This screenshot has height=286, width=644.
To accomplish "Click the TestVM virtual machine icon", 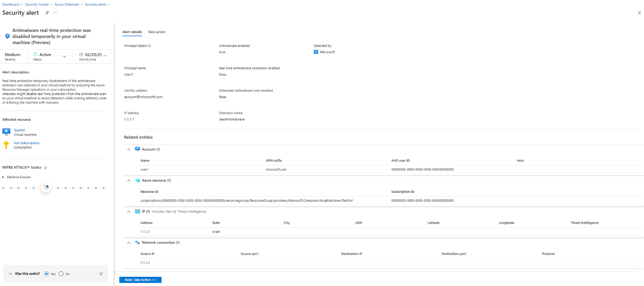I will coord(6,132).
